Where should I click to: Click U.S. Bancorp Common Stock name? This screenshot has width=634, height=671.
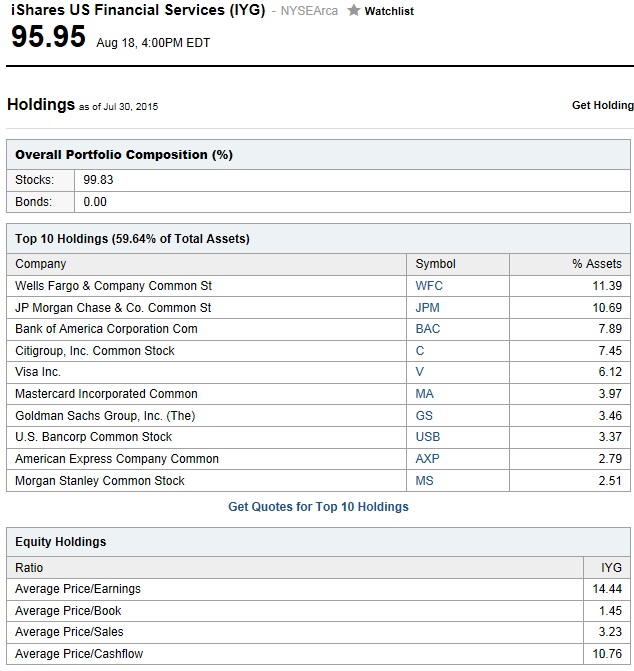coord(93,437)
